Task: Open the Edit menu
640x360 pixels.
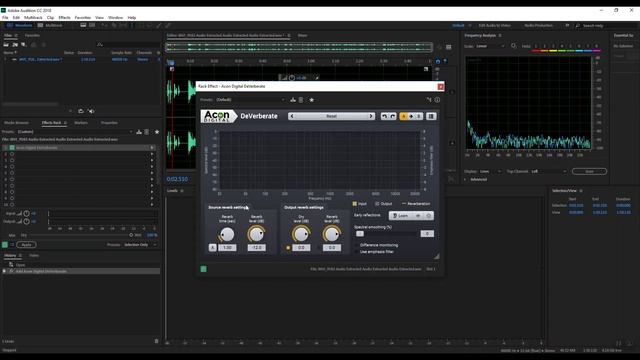Action: tap(16, 18)
